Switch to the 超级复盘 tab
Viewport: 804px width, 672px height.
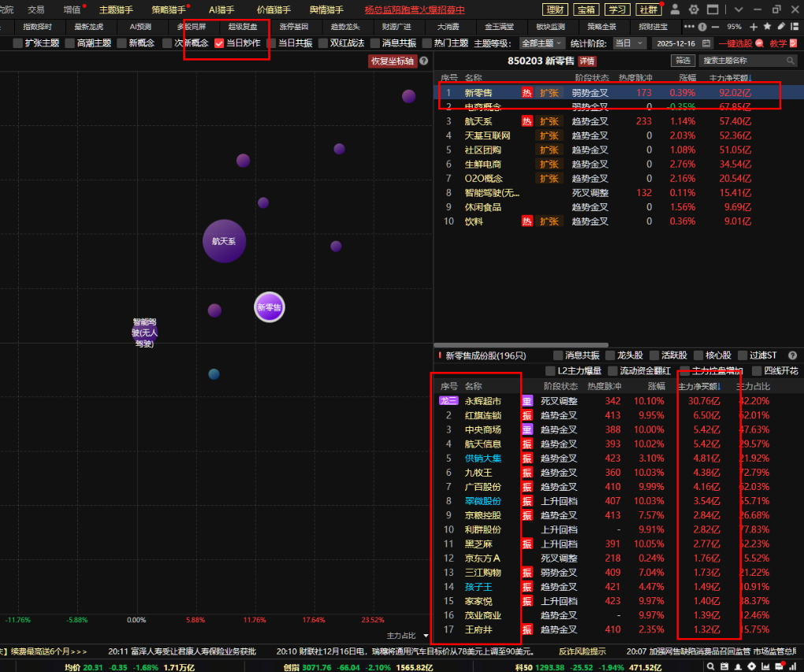click(242, 26)
